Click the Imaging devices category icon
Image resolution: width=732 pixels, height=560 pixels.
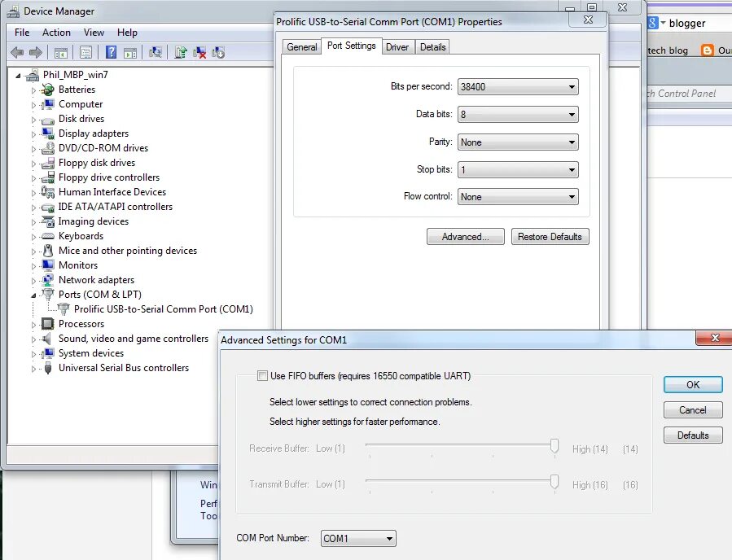tap(47, 221)
